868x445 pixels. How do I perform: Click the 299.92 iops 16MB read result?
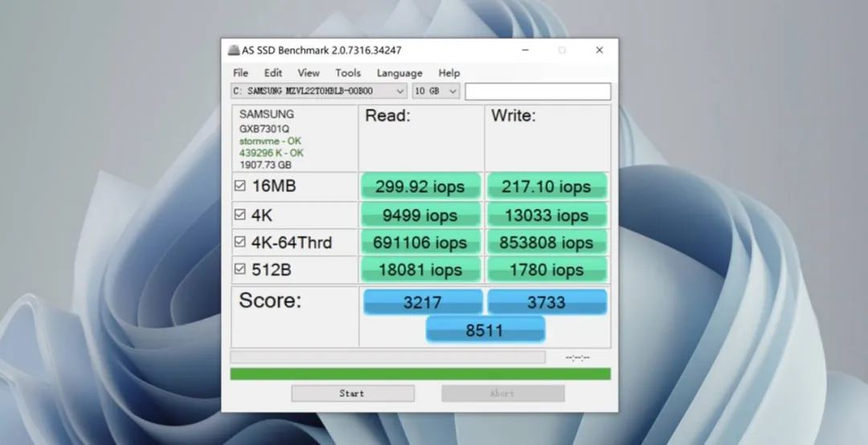tap(420, 186)
